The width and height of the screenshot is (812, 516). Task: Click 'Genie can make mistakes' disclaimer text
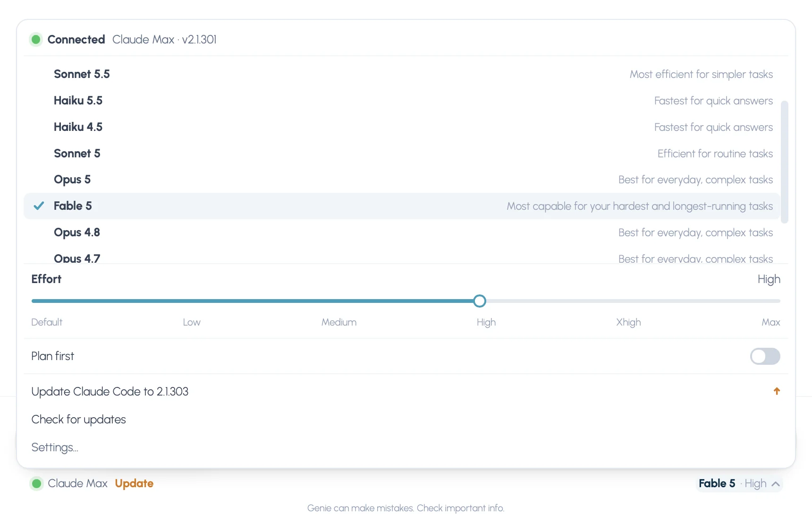(406, 508)
